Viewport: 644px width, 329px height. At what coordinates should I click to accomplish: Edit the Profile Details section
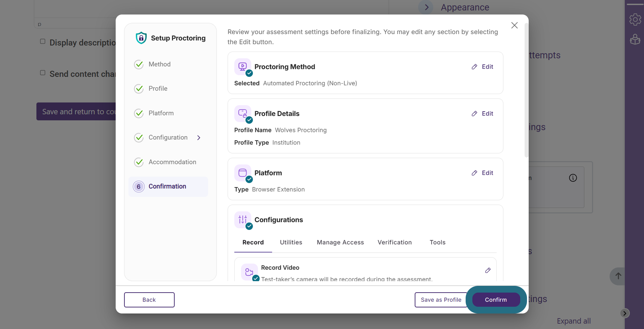point(482,114)
